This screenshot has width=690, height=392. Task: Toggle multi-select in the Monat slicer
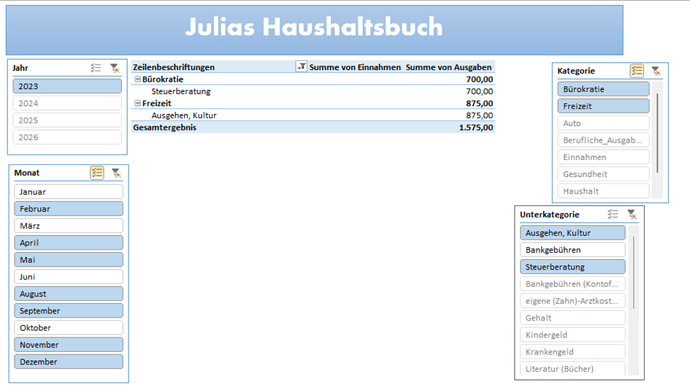(x=97, y=173)
